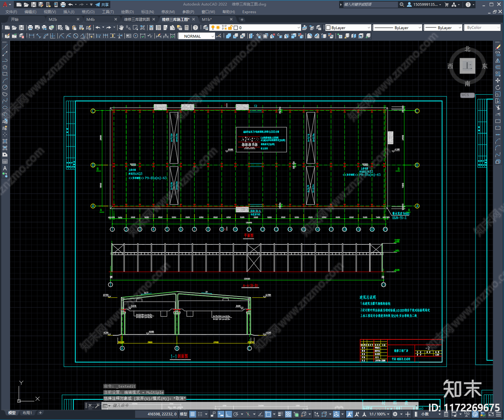Click the Plot printer icon in quick access toolbar
This screenshot has width=504, height=420.
[x=63, y=5]
